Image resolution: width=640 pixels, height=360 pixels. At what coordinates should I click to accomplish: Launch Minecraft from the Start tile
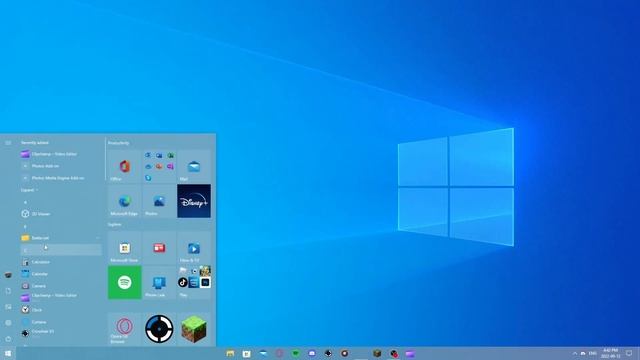coord(194,329)
